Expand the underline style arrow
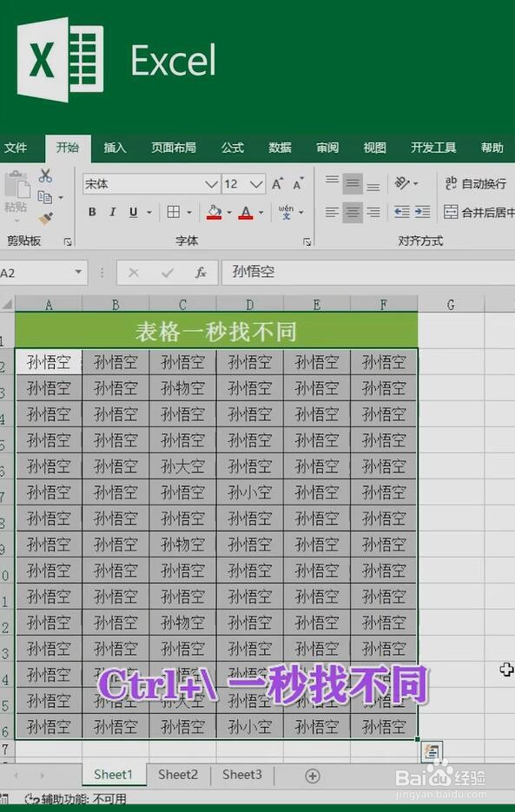515x812 pixels. 149,212
